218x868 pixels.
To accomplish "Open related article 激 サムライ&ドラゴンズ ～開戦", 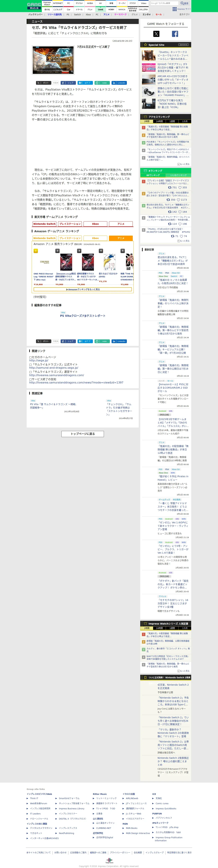I will (x=53, y=406).
